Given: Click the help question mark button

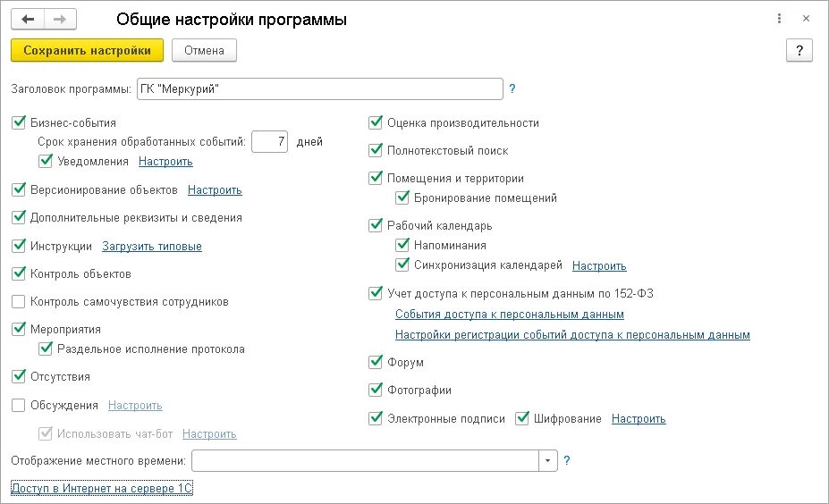Looking at the screenshot, I should pos(799,51).
